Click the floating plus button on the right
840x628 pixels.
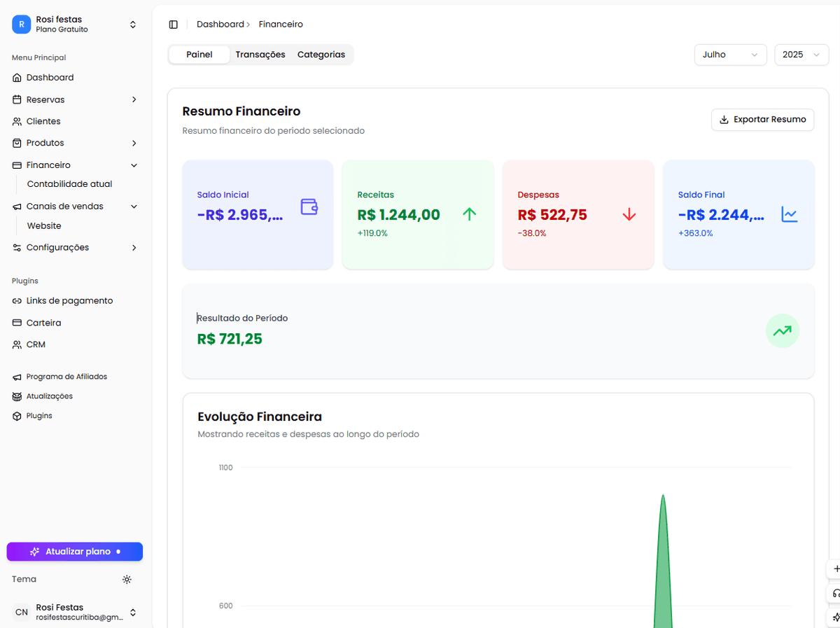point(833,569)
